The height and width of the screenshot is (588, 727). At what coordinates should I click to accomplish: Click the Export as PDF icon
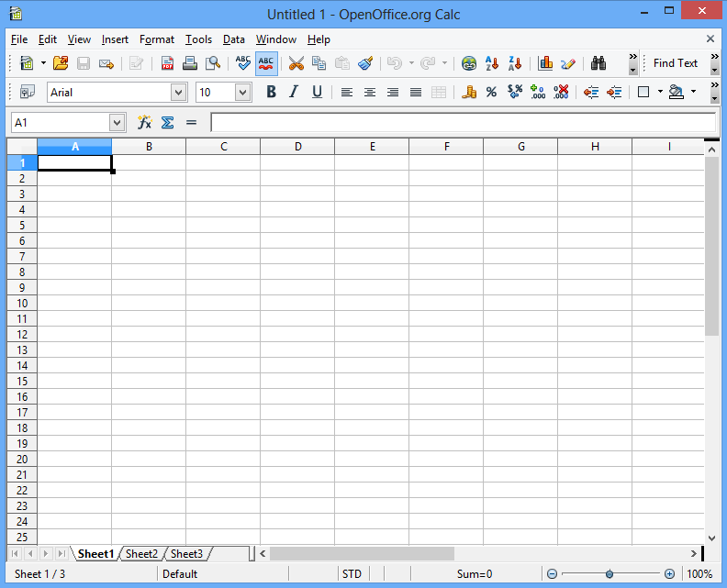click(x=167, y=63)
